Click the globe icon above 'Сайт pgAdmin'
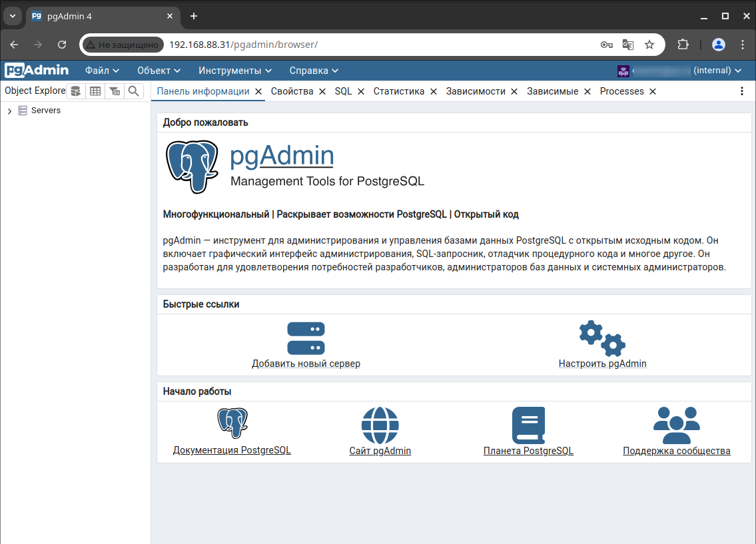The height and width of the screenshot is (544, 756). [380, 425]
